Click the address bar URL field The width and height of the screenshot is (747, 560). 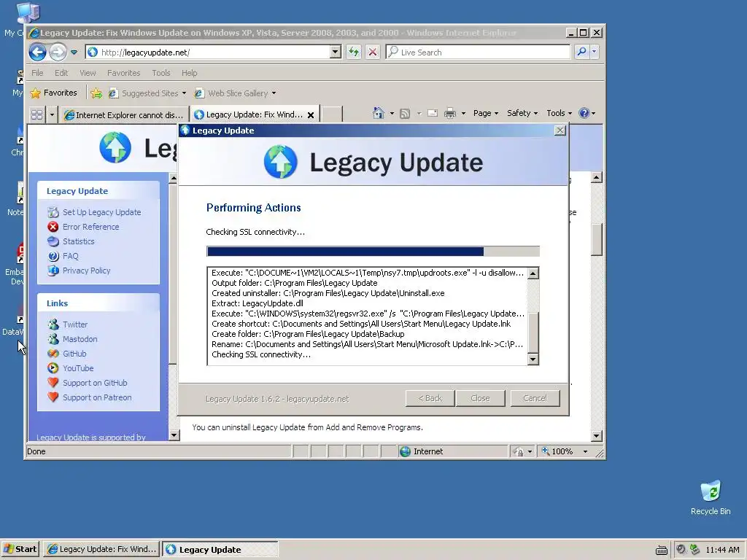coord(208,52)
